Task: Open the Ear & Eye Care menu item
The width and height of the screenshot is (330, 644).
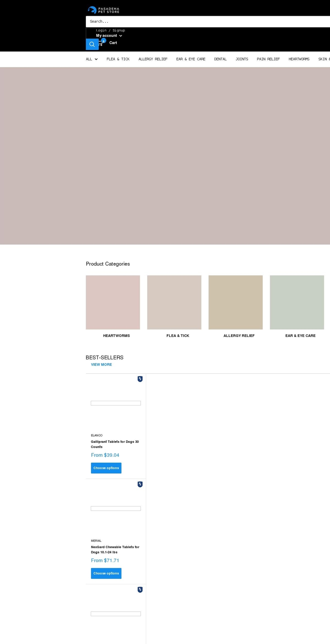Action: tap(191, 59)
